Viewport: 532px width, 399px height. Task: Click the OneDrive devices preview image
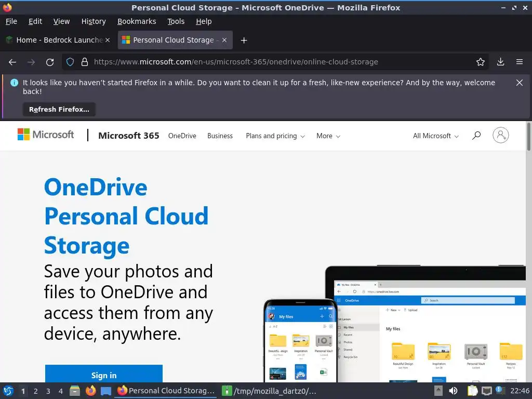pos(395,324)
